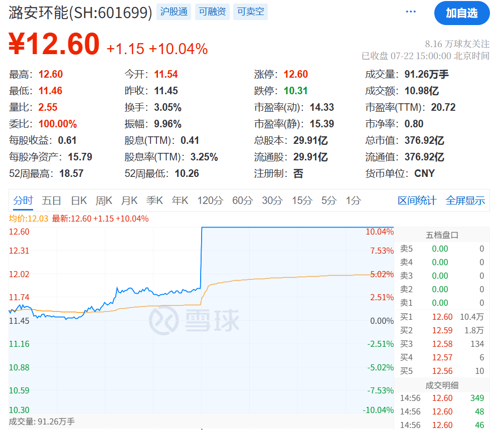504x430 pixels.
Task: Show the 年K chart tab
Action: pyautogui.click(x=180, y=200)
